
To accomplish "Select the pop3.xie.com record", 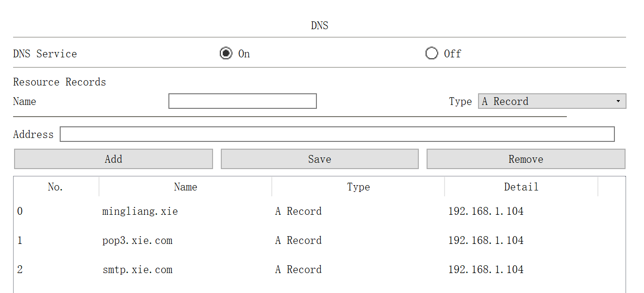I will click(137, 241).
